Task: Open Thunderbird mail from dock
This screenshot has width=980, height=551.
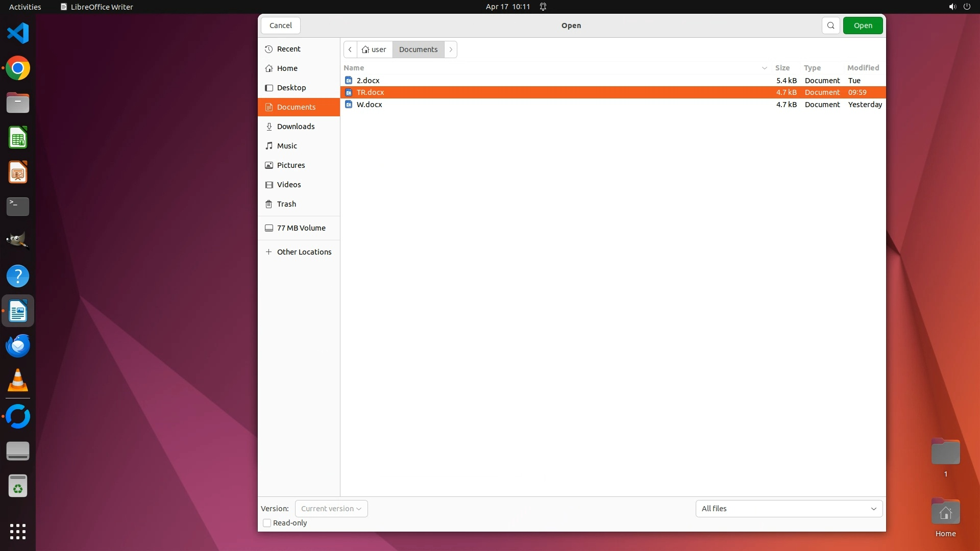Action: pyautogui.click(x=18, y=346)
